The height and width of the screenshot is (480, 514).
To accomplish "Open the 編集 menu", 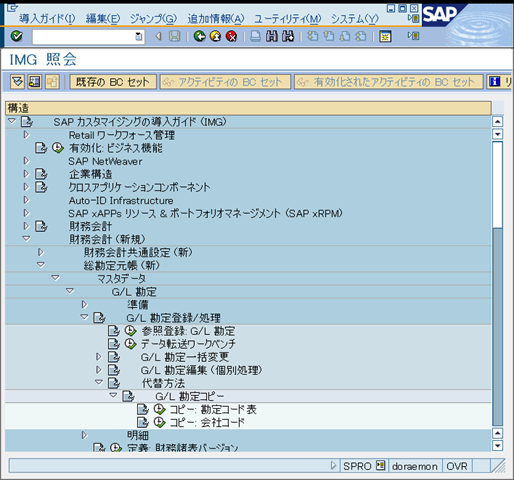I will click(x=103, y=19).
